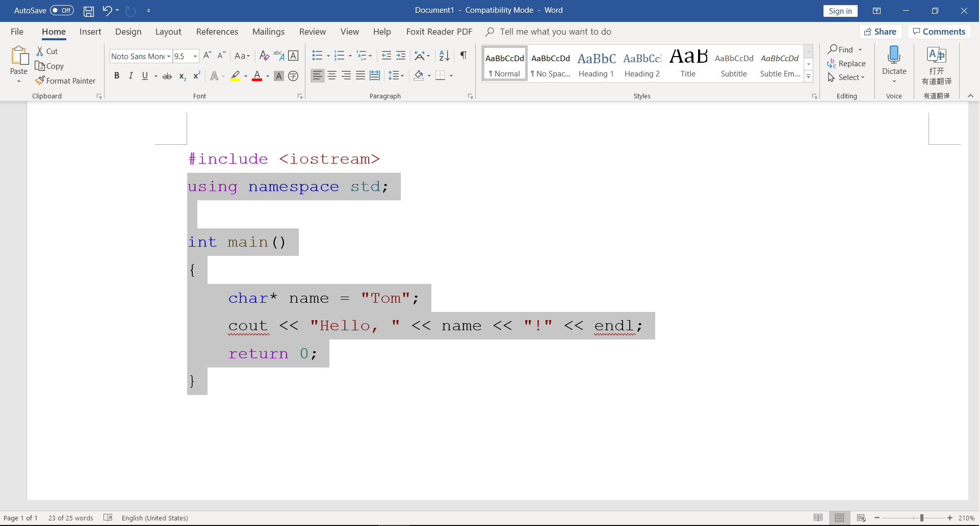Viewport: 980px width, 526px height.
Task: Open the font size dropdown
Action: click(x=194, y=56)
